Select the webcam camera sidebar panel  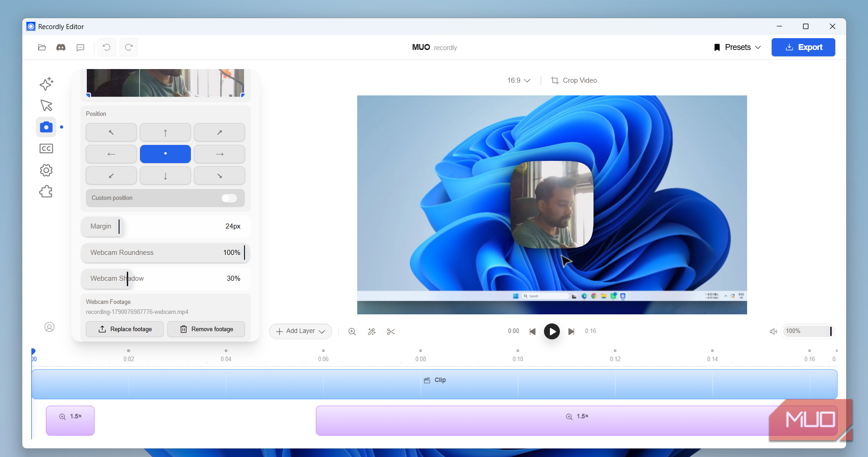46,127
